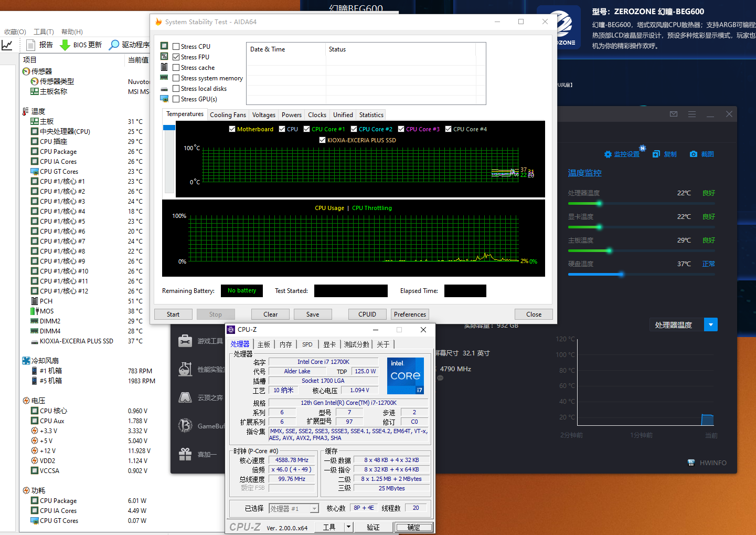
Task: Toggle the Motherboard temperature graph checkbox
Action: [232, 129]
